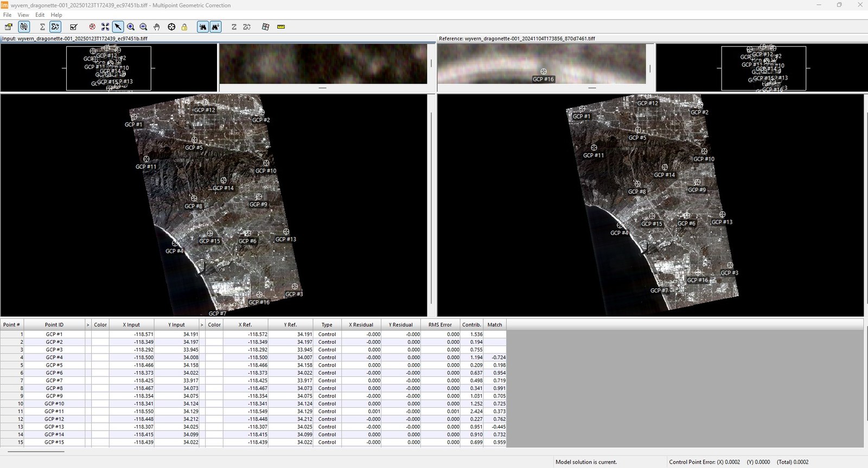Screen dimensions: 868x468
Task: Click the input main view vertical scrollbar
Action: (431, 208)
